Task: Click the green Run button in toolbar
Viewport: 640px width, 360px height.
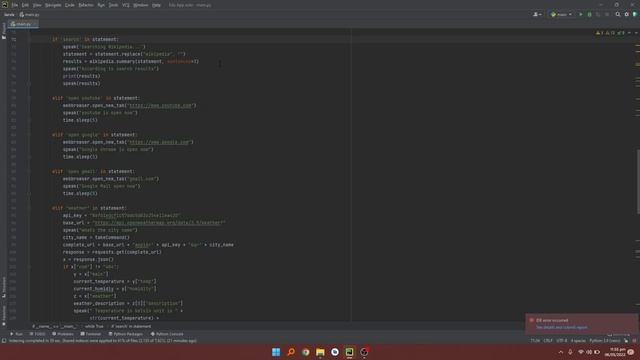Action: (x=581, y=14)
